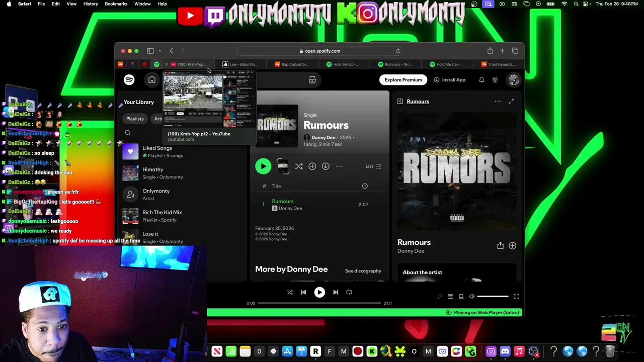Screen dimensions: 644x362
Task: Seek on the song progress bar
Action: [319, 303]
